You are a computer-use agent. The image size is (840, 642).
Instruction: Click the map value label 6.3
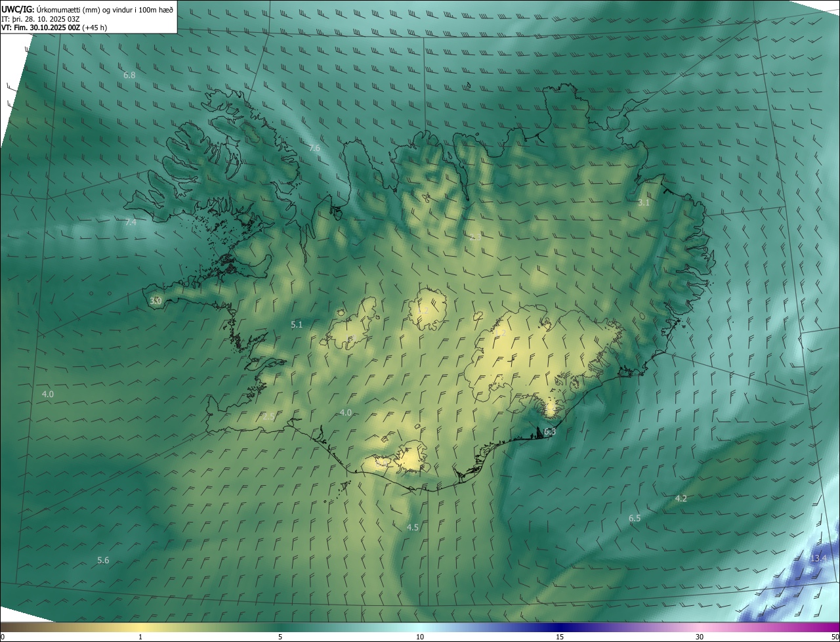point(550,431)
